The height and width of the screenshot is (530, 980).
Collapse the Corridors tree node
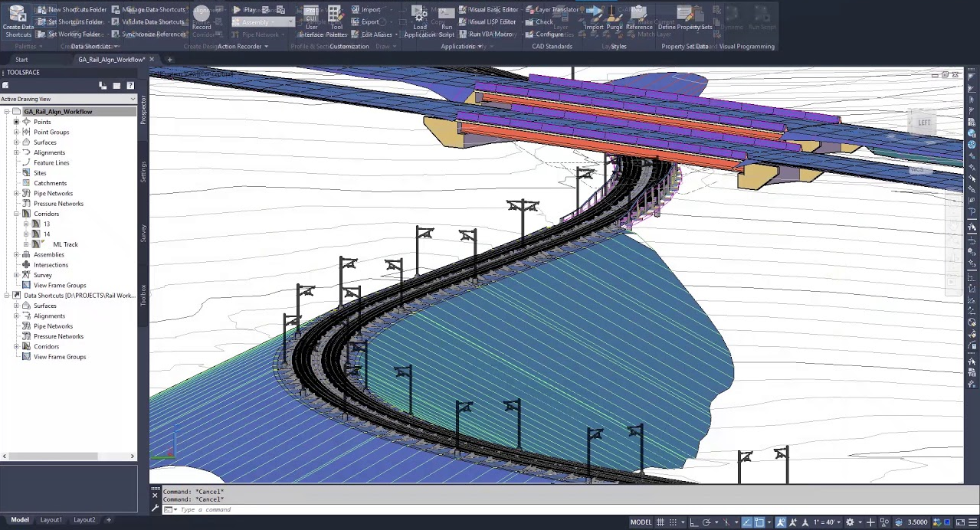[16, 214]
